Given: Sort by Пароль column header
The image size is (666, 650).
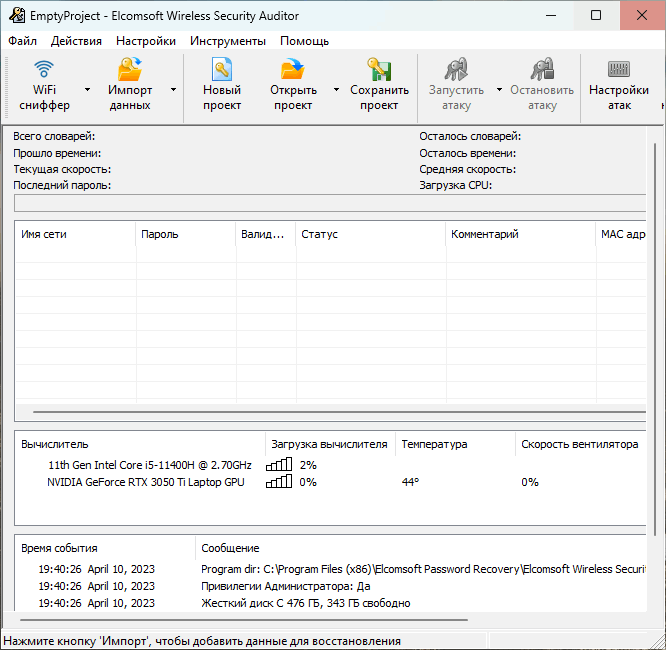Looking at the screenshot, I should pyautogui.click(x=186, y=234).
